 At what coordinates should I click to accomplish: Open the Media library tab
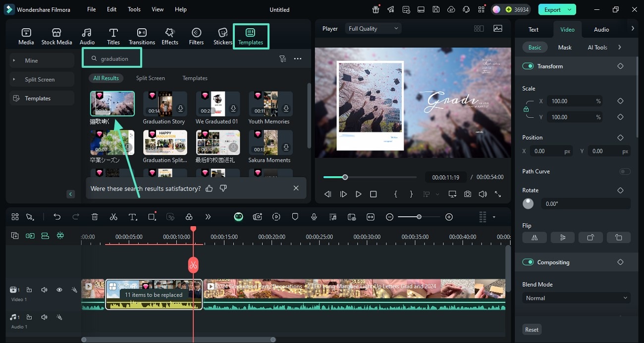tap(26, 37)
